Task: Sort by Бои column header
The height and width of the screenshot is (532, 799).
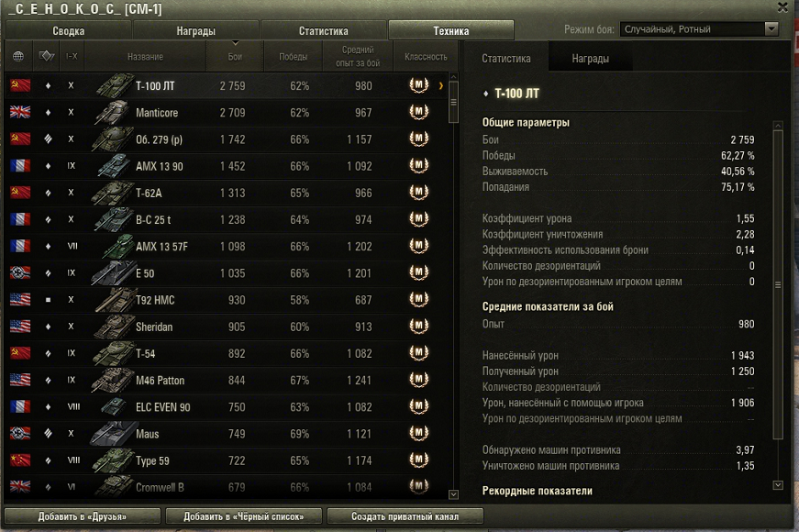Action: pos(235,56)
